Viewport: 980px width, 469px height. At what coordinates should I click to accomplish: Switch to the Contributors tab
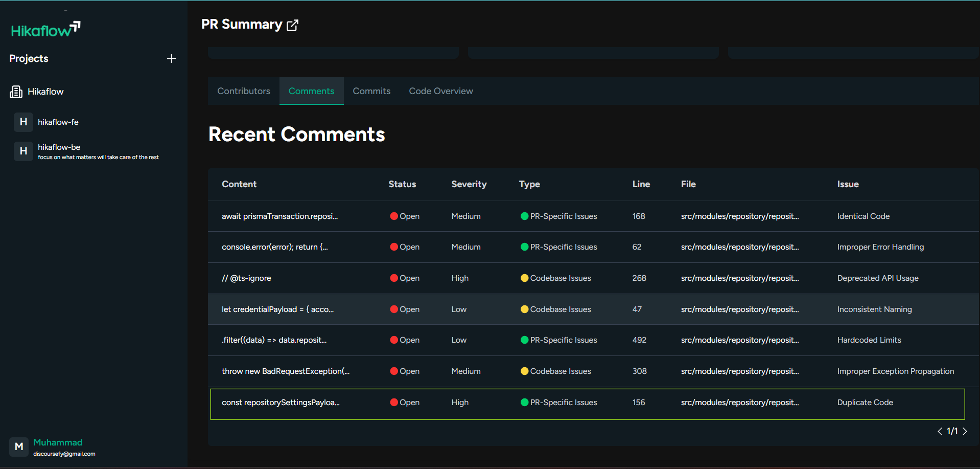(x=244, y=91)
